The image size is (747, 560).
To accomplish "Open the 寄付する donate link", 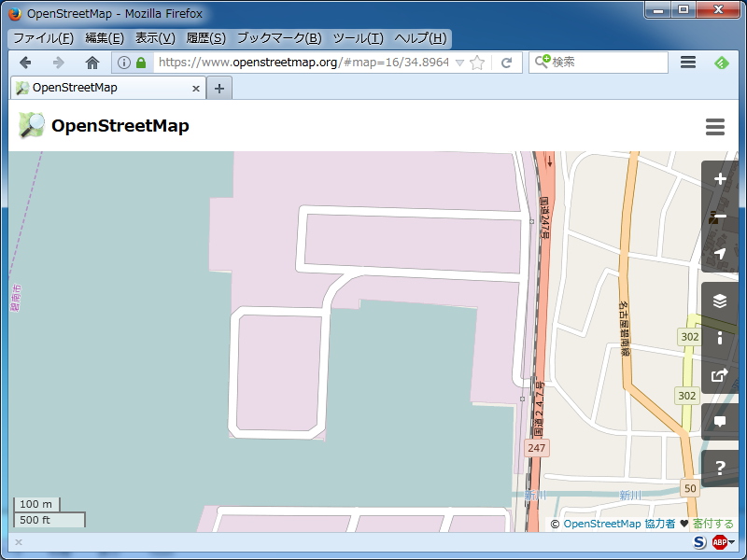I will [712, 524].
